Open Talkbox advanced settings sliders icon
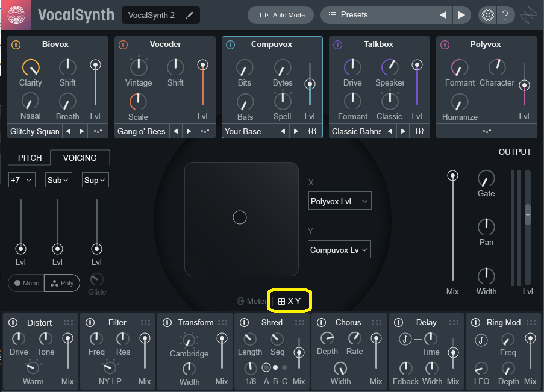Screen dimensions: 544x392 click(419, 131)
